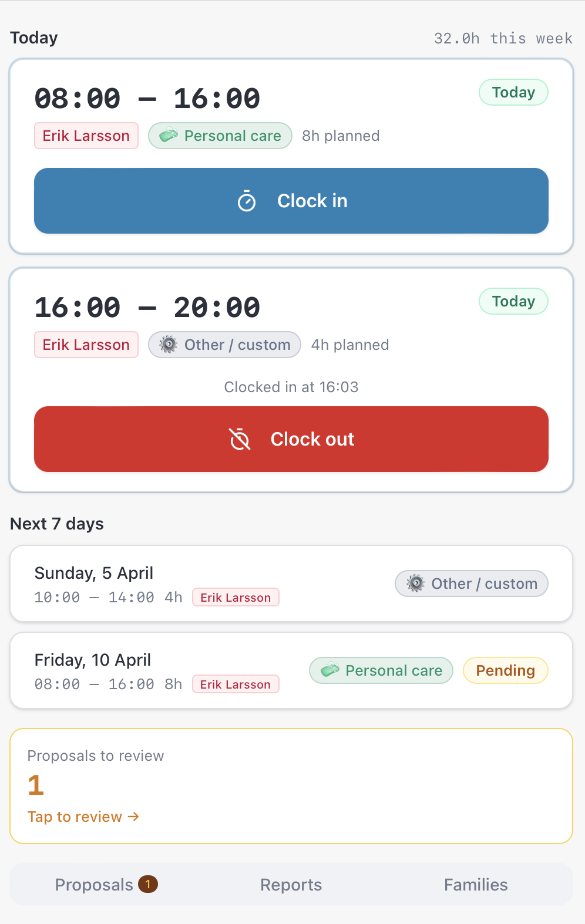
Task: Switch to the Reports tab
Action: tap(291, 884)
